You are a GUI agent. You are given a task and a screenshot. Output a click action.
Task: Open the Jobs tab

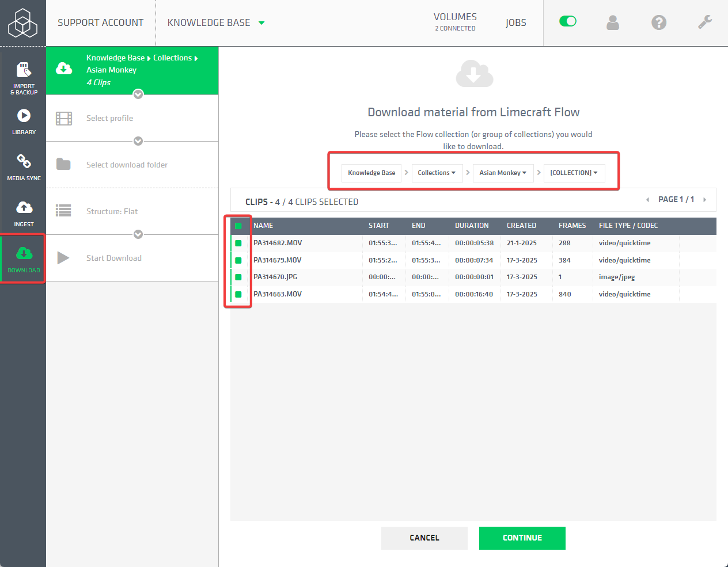[x=516, y=22]
